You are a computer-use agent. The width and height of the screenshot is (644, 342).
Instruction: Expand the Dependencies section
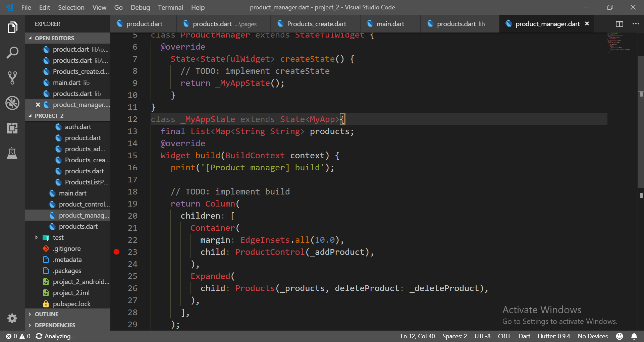(67, 325)
